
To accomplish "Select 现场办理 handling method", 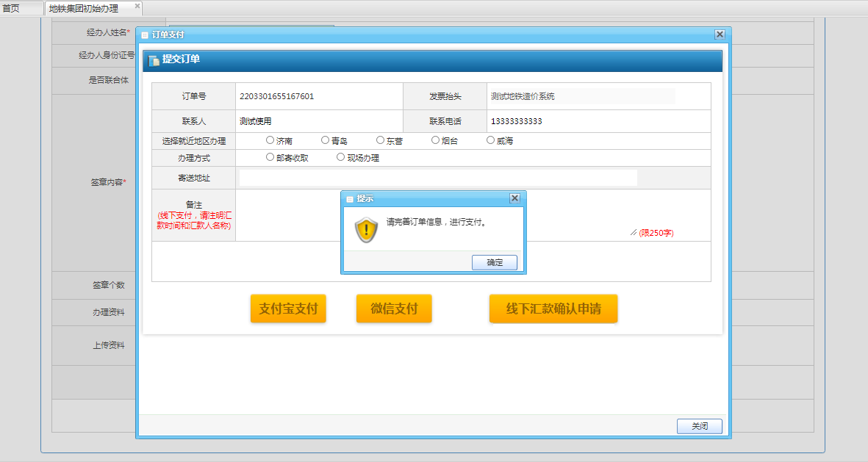I will [x=340, y=157].
